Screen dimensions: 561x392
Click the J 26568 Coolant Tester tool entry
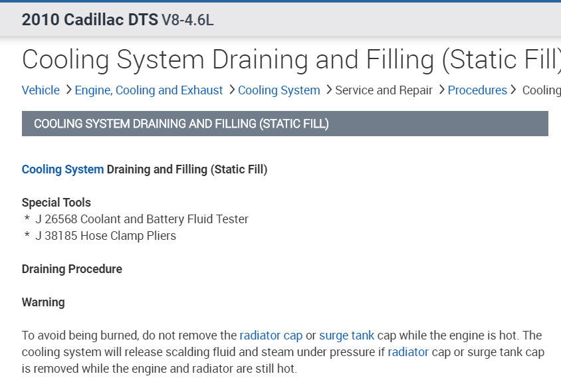(x=142, y=219)
